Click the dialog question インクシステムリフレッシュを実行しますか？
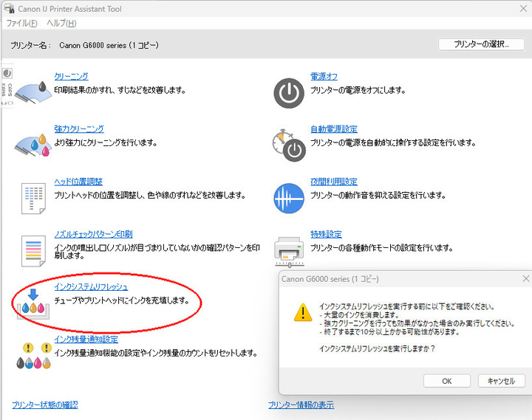 point(377,348)
